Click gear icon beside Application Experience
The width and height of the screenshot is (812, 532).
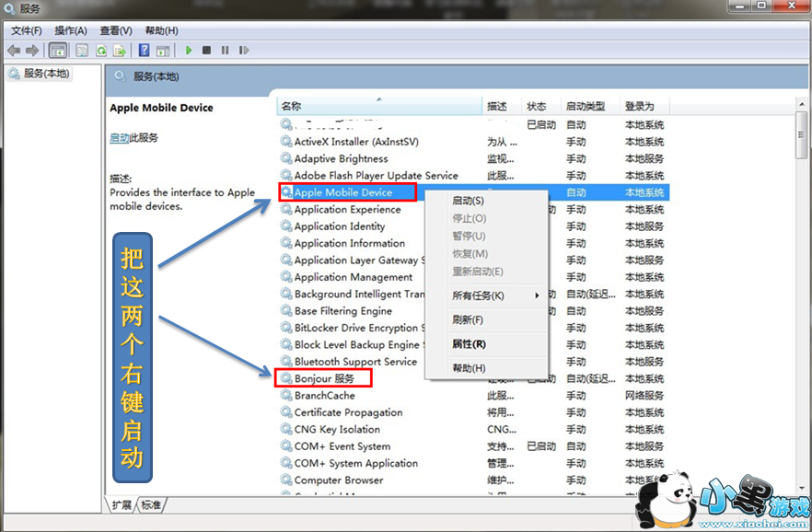coord(285,209)
